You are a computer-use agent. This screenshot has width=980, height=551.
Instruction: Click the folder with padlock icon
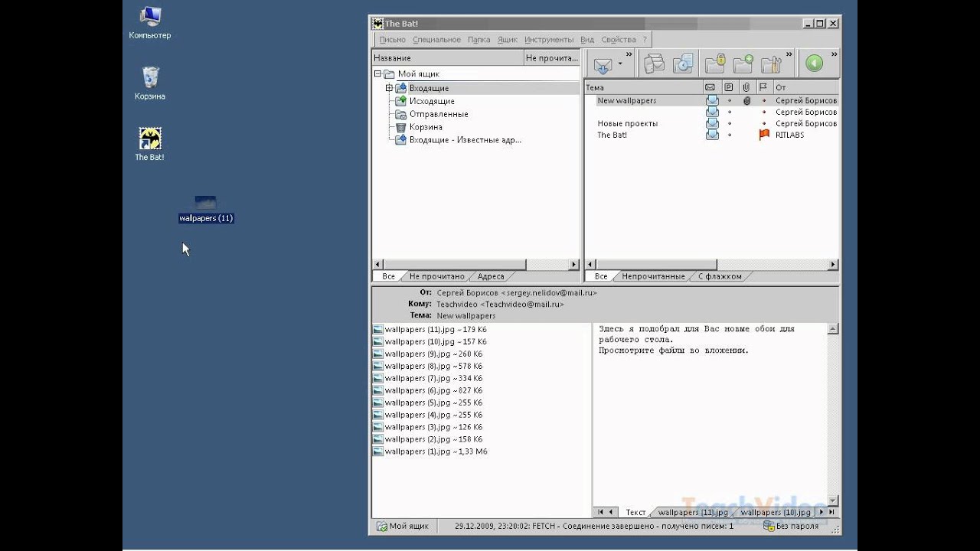tap(715, 64)
